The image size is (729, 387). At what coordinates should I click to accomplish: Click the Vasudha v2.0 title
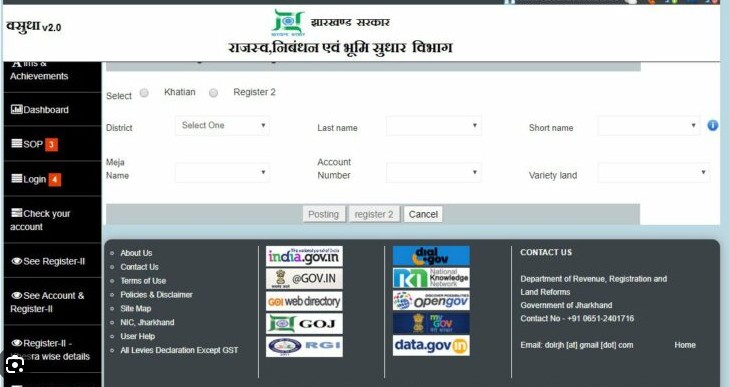pos(34,27)
